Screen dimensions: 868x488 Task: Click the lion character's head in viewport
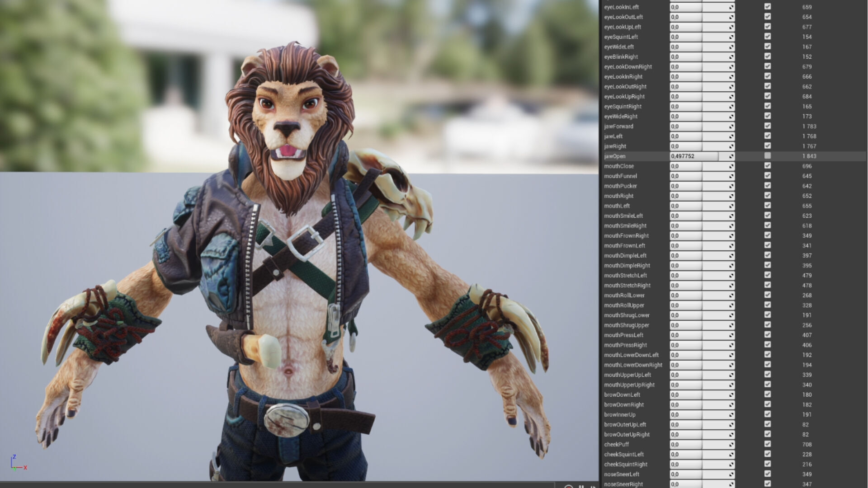click(x=289, y=117)
